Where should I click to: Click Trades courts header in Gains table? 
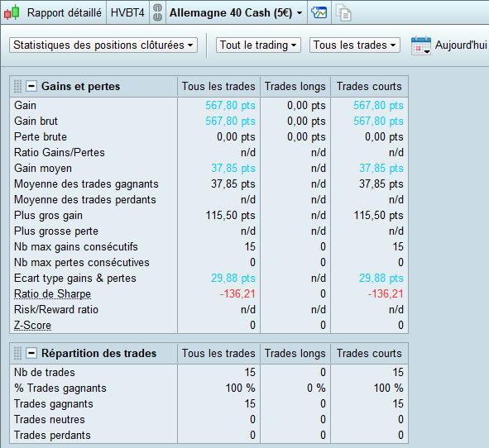pos(369,86)
